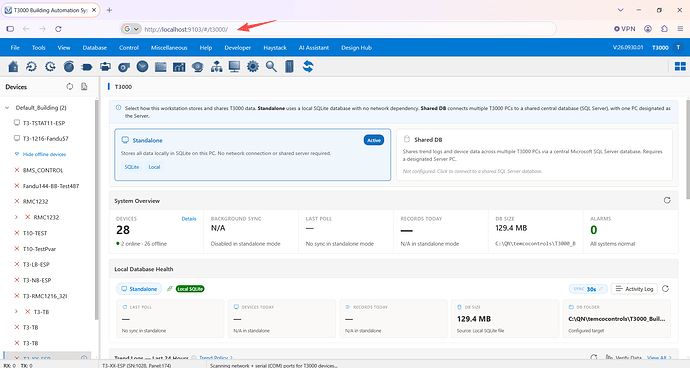
Task: Open the Design Hub menu
Action: click(x=356, y=48)
